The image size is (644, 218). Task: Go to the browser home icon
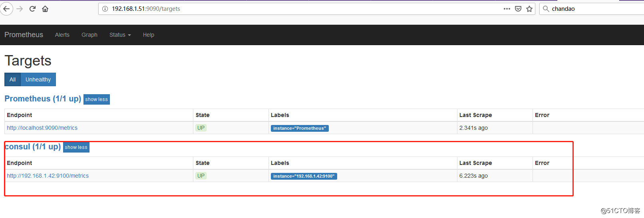pos(45,9)
